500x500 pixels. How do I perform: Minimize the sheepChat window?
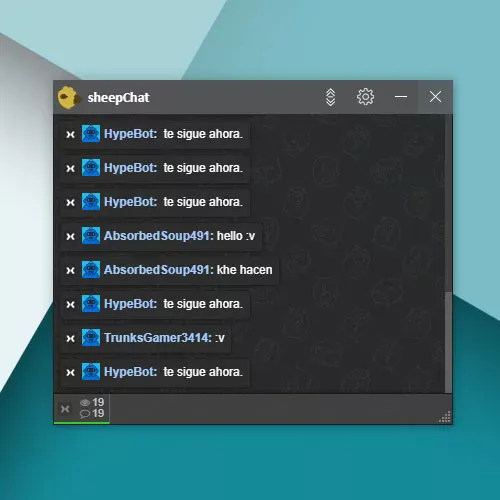click(401, 97)
